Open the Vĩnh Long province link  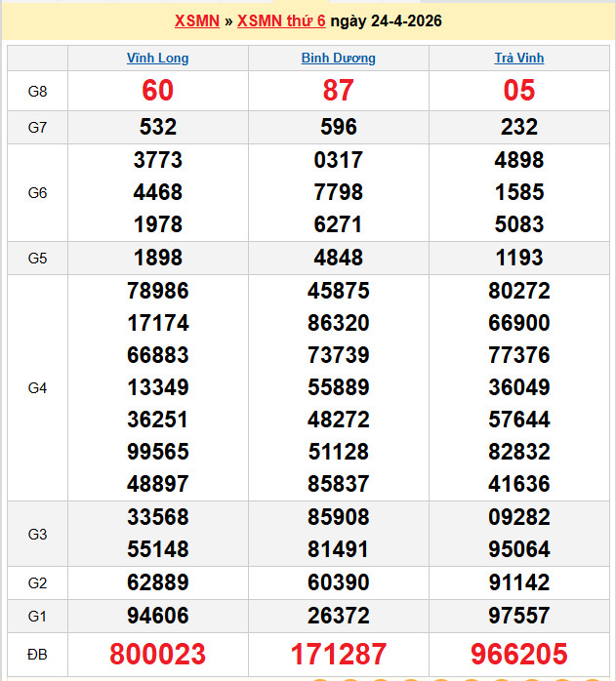click(158, 59)
